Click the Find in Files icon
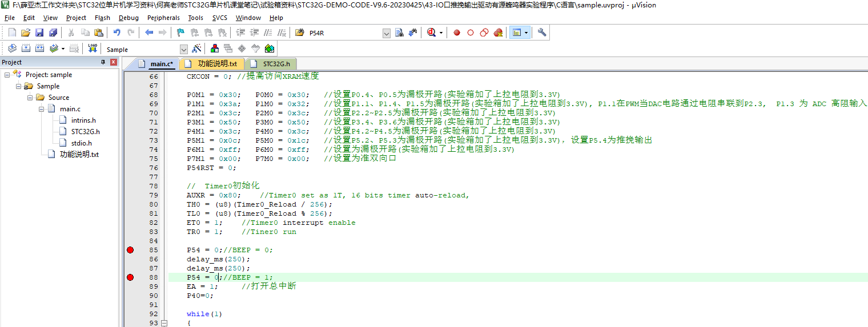 (x=299, y=33)
